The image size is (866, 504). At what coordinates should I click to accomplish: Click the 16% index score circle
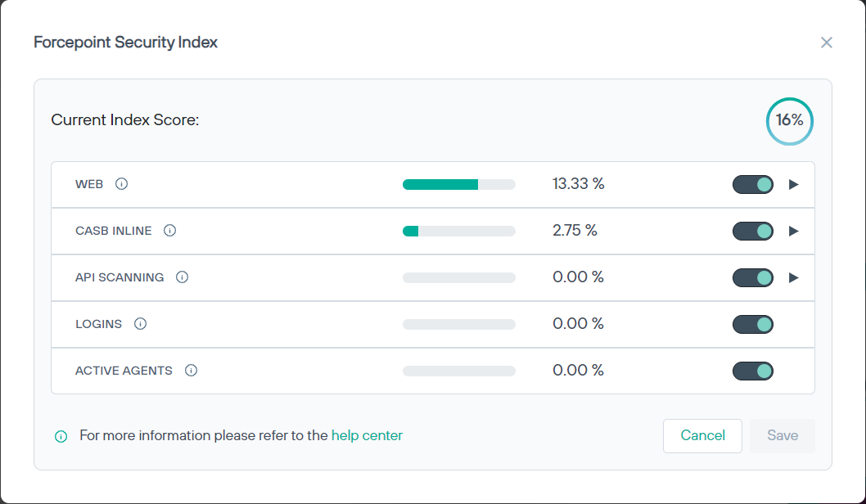click(x=790, y=120)
